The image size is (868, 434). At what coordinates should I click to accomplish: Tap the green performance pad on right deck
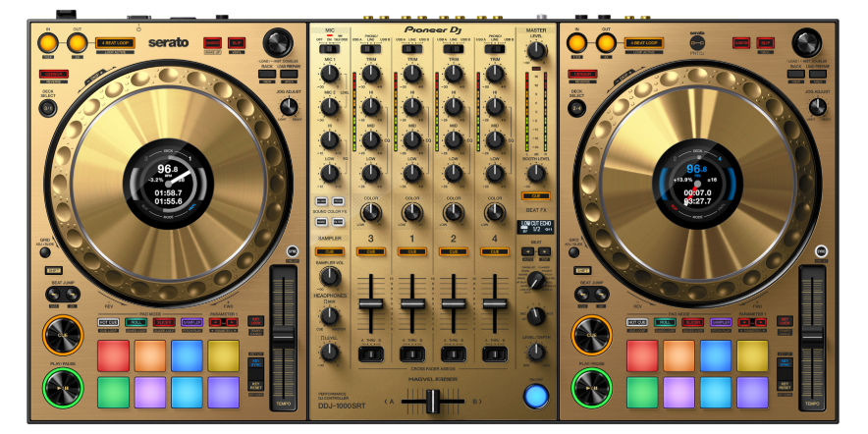tap(642, 392)
